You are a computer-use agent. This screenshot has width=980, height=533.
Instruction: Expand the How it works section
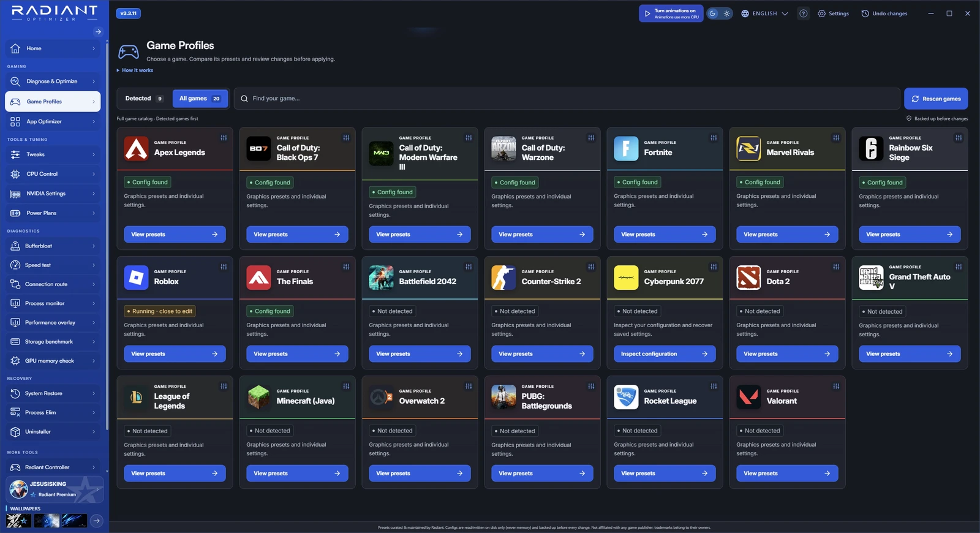tap(135, 70)
